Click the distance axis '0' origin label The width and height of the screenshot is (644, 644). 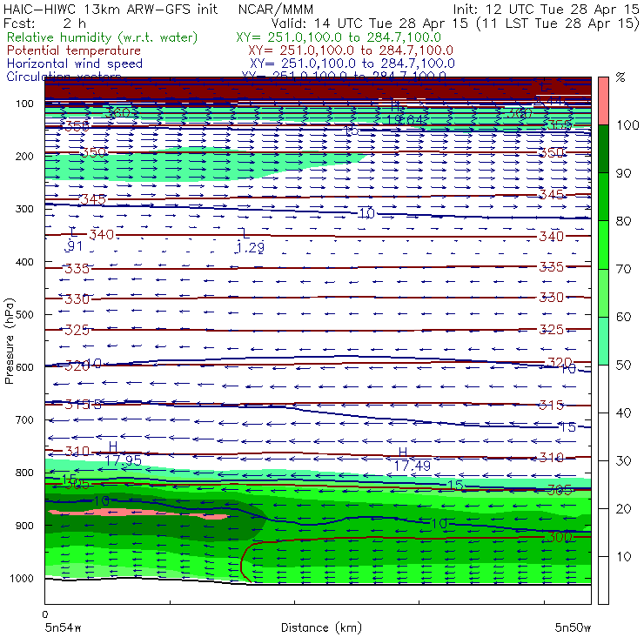click(x=45, y=614)
